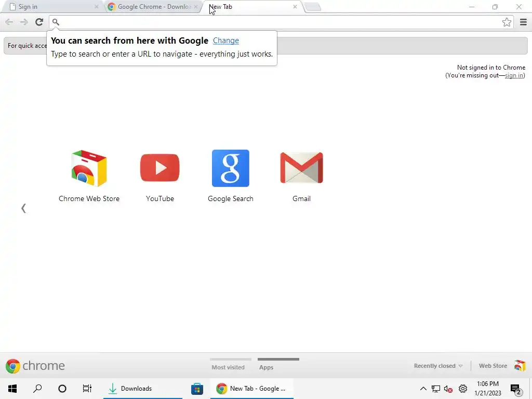Reload the current page
Viewport: 532px width, 399px height.
tap(39, 22)
